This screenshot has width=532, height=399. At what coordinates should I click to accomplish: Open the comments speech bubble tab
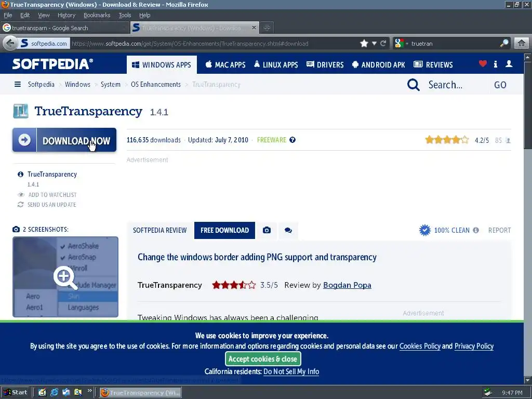pos(288,230)
